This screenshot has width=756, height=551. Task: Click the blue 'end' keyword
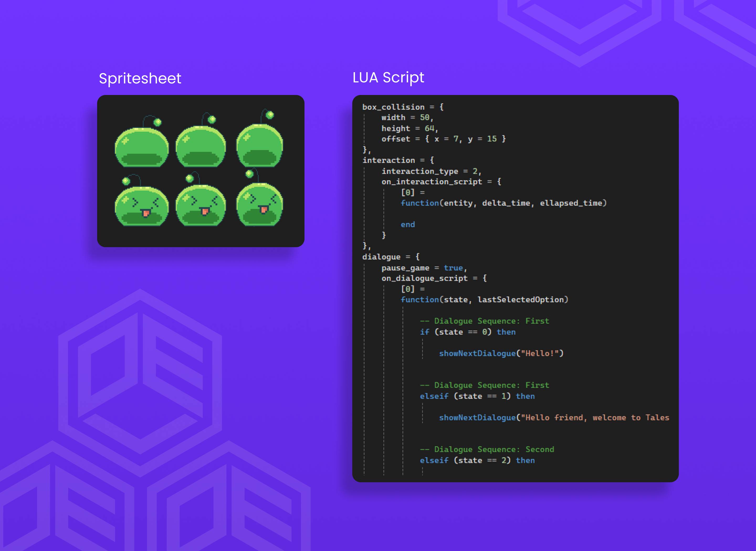tap(408, 225)
